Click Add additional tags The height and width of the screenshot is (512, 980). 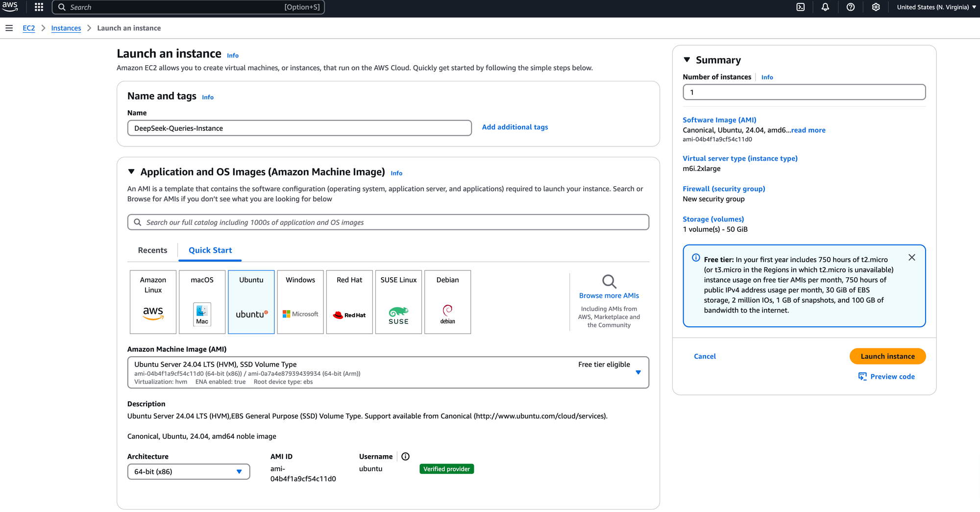pos(514,127)
